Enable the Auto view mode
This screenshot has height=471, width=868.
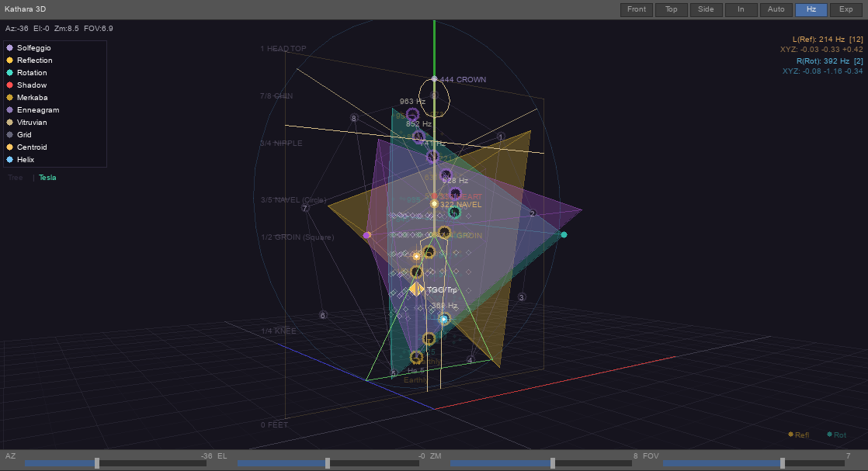tap(776, 9)
